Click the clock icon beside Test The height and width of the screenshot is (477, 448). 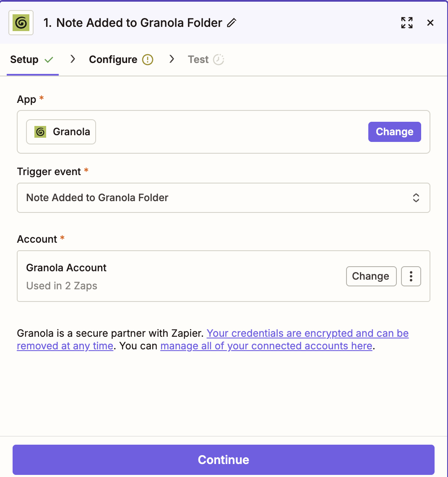pos(218,60)
